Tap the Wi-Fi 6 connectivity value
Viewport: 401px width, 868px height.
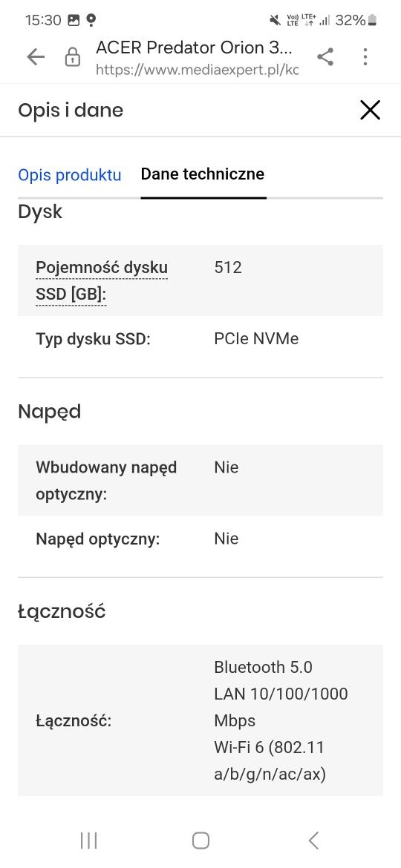(x=269, y=760)
